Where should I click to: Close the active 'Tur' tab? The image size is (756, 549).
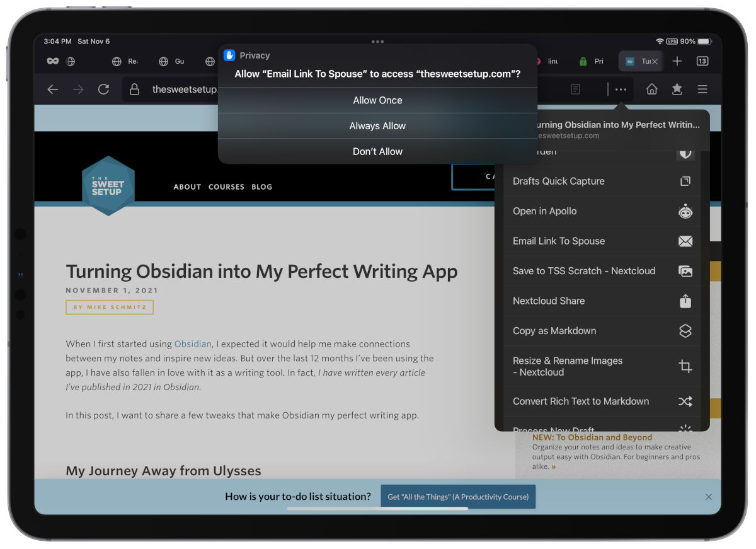[655, 61]
